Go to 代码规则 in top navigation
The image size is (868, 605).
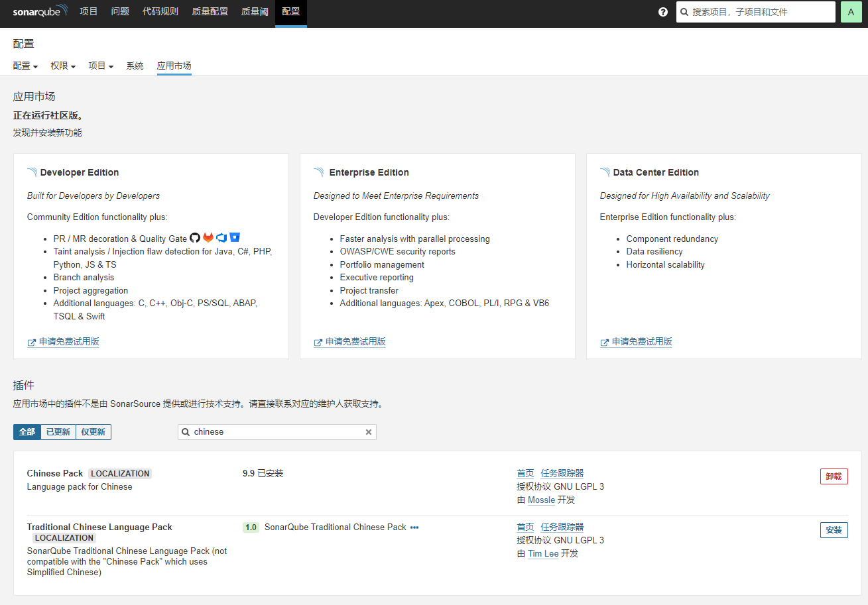(160, 12)
